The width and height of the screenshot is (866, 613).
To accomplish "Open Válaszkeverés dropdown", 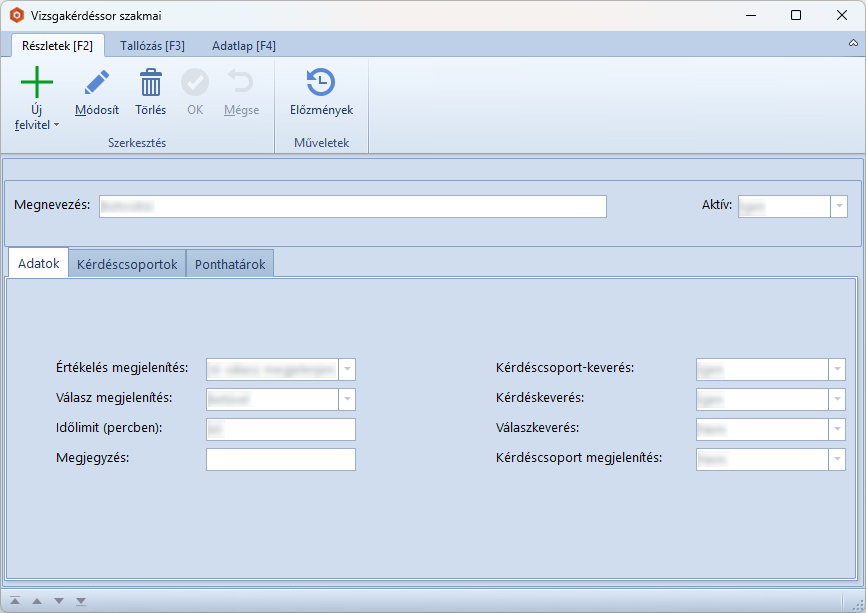I will point(837,429).
